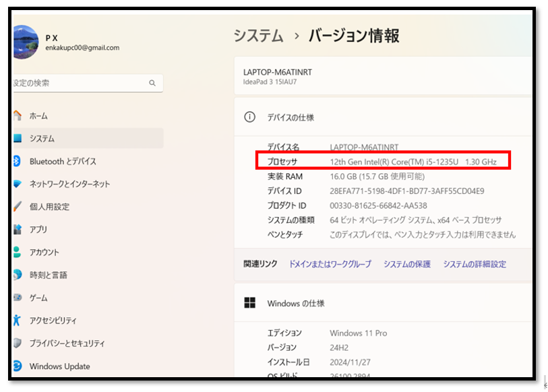Open システムの保護 link

point(407,264)
